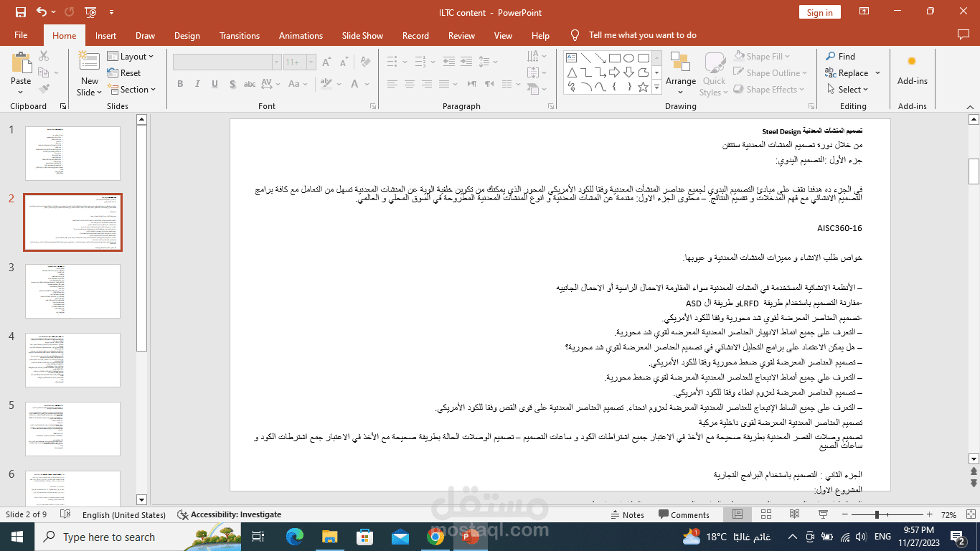Start Slide Show from status bar
The height and width of the screenshot is (551, 980).
pyautogui.click(x=824, y=514)
